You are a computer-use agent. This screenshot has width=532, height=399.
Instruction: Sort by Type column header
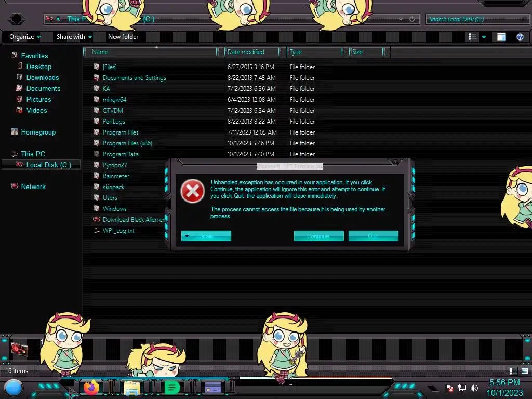314,52
